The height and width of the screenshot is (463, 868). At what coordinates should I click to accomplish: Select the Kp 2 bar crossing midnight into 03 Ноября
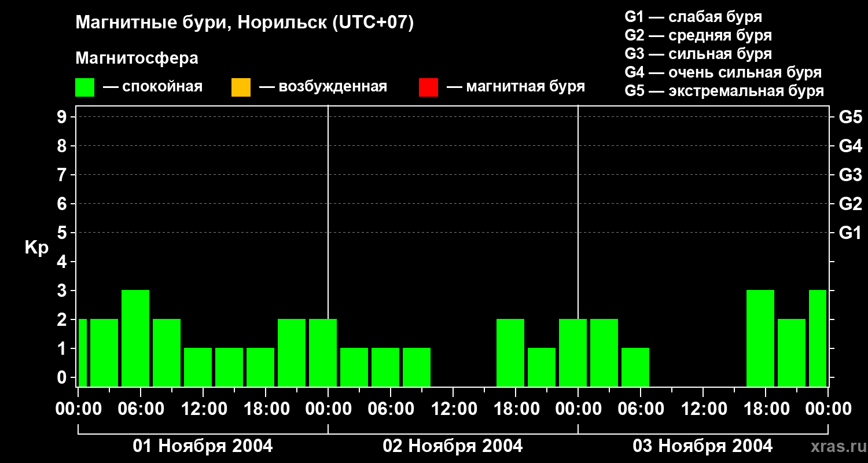coord(573,352)
